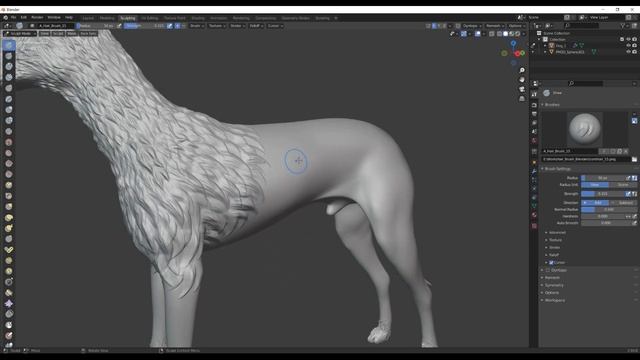Set brush Direction to Subtract
Image resolution: width=640 pixels, height=360 pixels.
coord(624,202)
